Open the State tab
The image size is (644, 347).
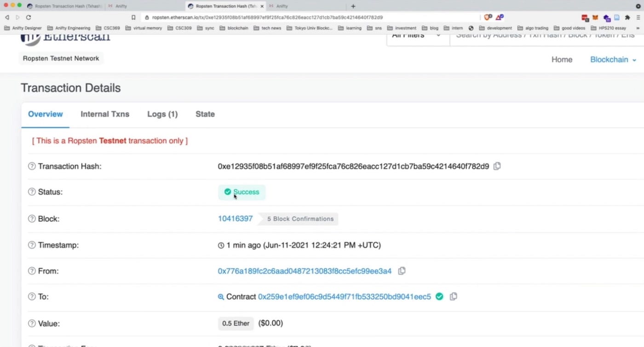(x=205, y=114)
